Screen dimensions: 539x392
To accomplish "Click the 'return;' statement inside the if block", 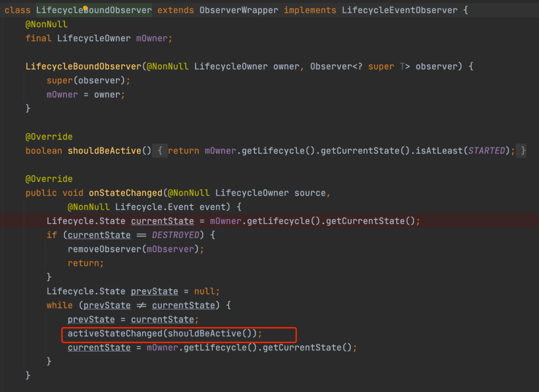I will click(x=86, y=263).
